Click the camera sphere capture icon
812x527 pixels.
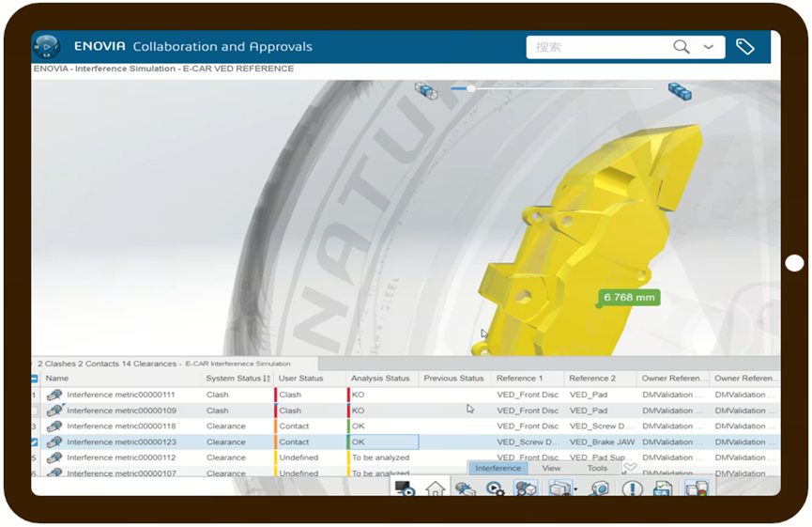coord(600,488)
